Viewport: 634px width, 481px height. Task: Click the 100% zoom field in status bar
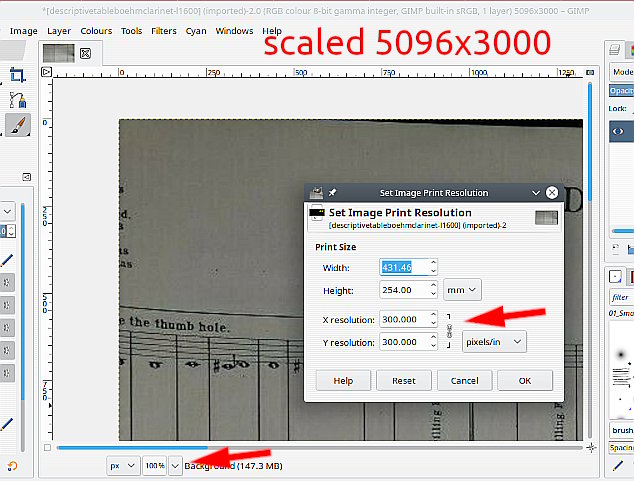(155, 466)
